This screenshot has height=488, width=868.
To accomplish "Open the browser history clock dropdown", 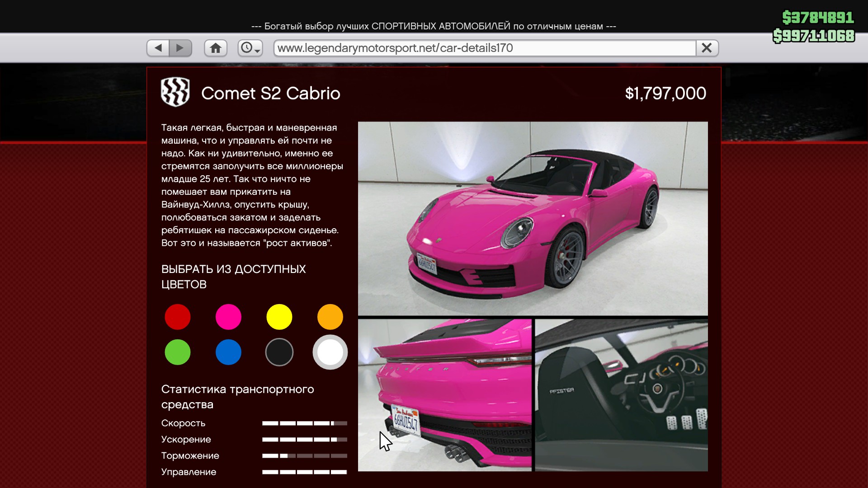I will click(250, 48).
